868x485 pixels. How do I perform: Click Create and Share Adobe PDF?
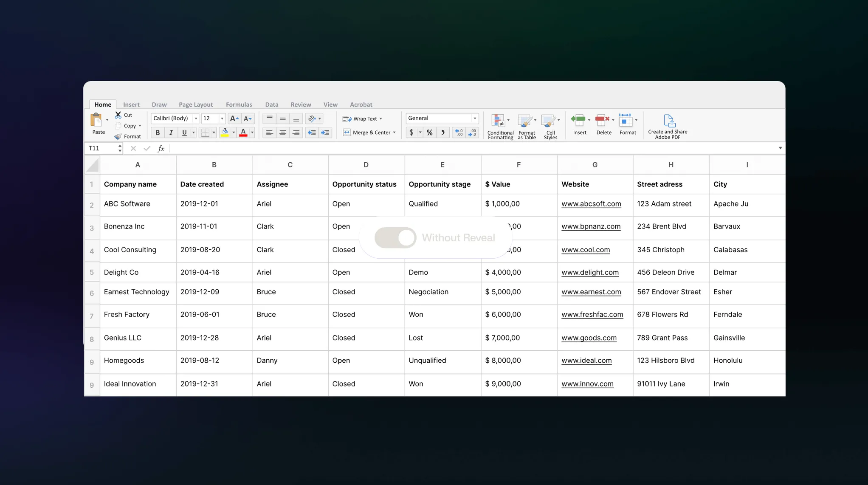pos(668,127)
